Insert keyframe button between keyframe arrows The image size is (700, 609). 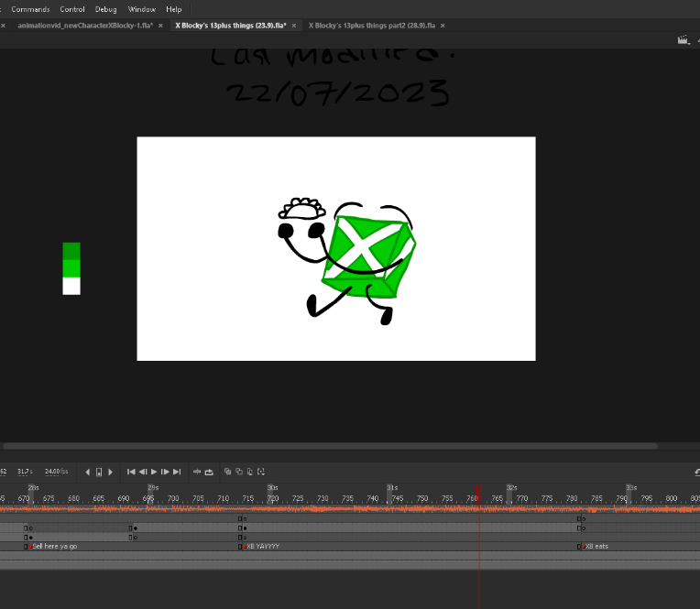coord(99,472)
